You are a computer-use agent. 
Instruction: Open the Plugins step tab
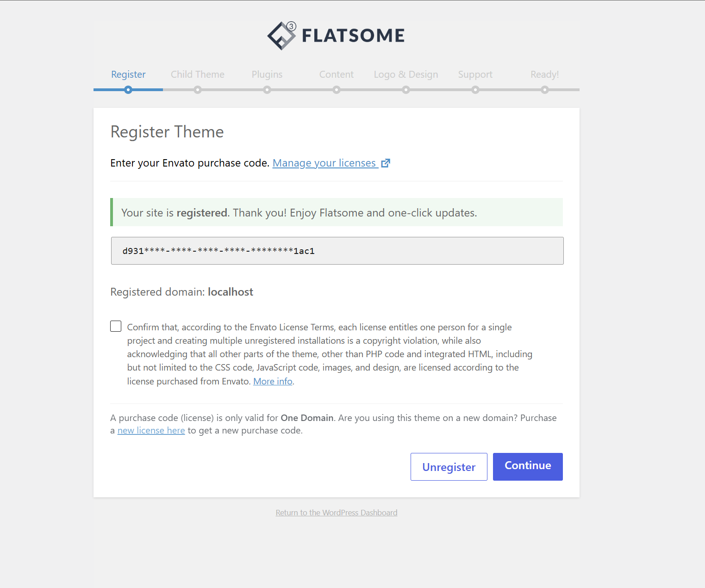coord(267,74)
